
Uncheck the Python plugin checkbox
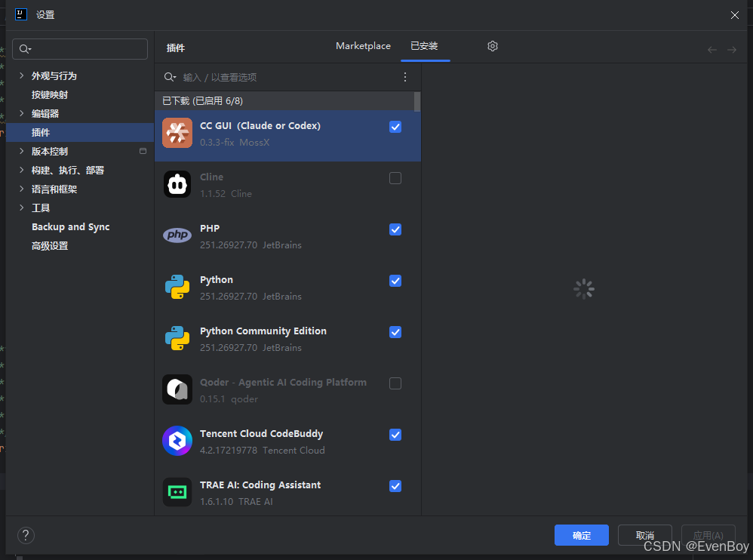click(395, 281)
